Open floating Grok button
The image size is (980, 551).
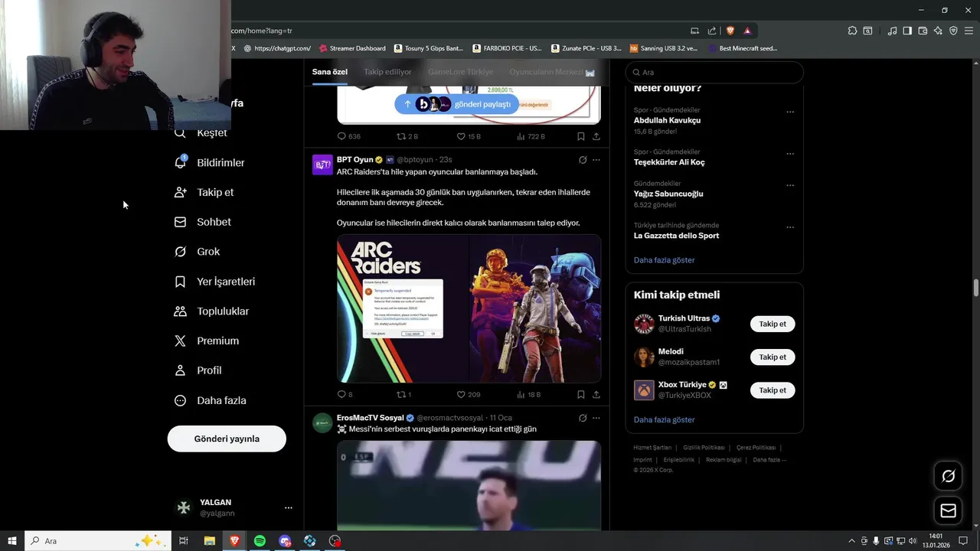tap(948, 476)
